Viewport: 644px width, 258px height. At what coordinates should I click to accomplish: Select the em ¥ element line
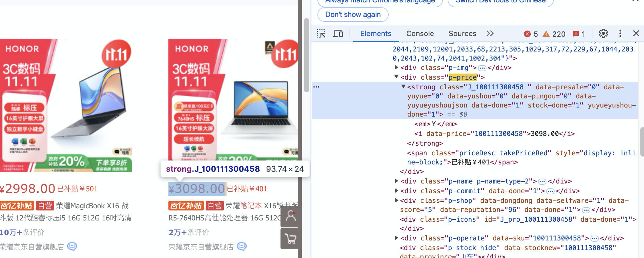[436, 124]
